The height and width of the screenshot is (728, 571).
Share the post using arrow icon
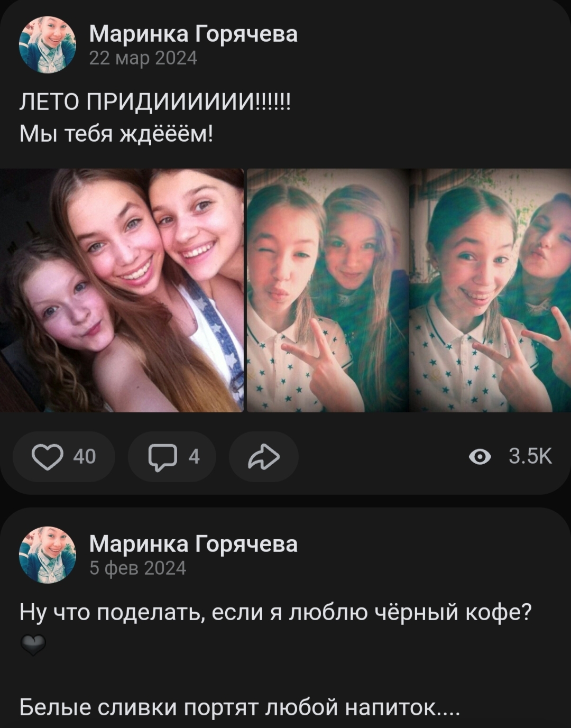pyautogui.click(x=263, y=457)
